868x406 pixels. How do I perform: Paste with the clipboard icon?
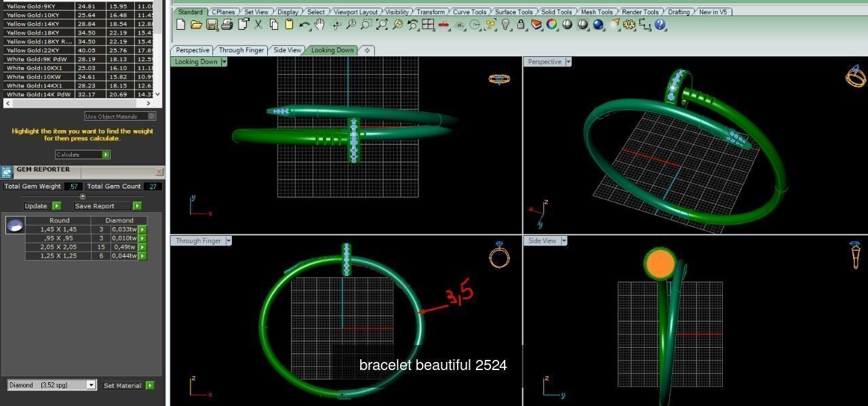(x=289, y=24)
